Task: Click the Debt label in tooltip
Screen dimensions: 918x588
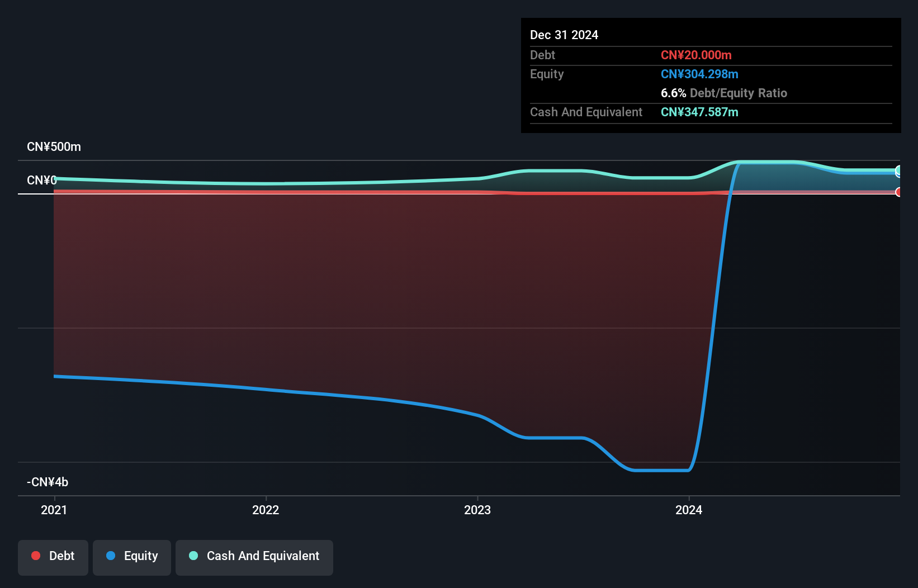Action: [542, 55]
